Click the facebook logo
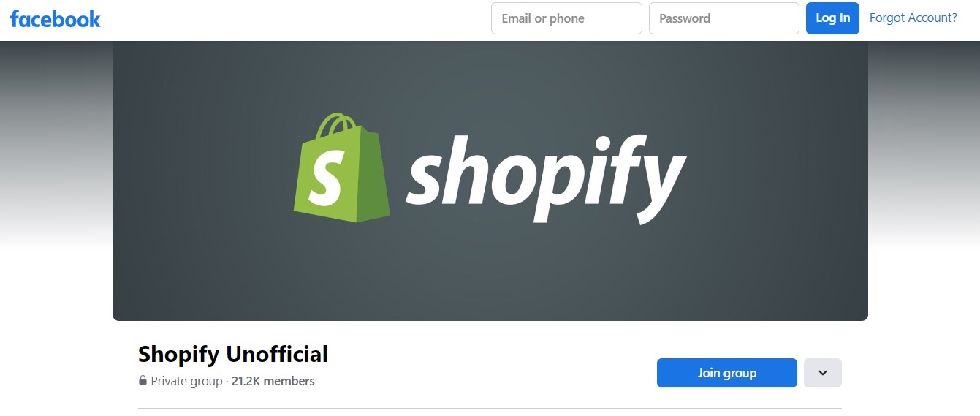This screenshot has width=980, height=416. (56, 19)
